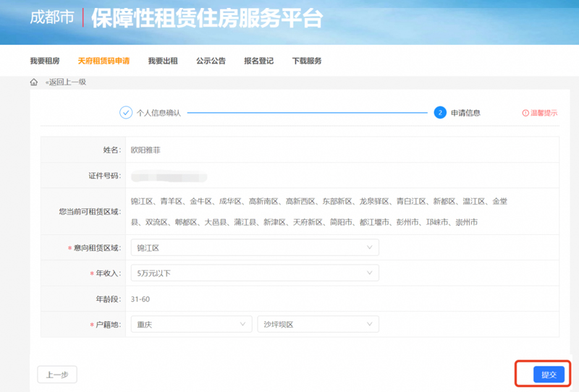Viewport: 579px width, 392px height.
Task: Click the 返回上一级 link
Action: [66, 82]
